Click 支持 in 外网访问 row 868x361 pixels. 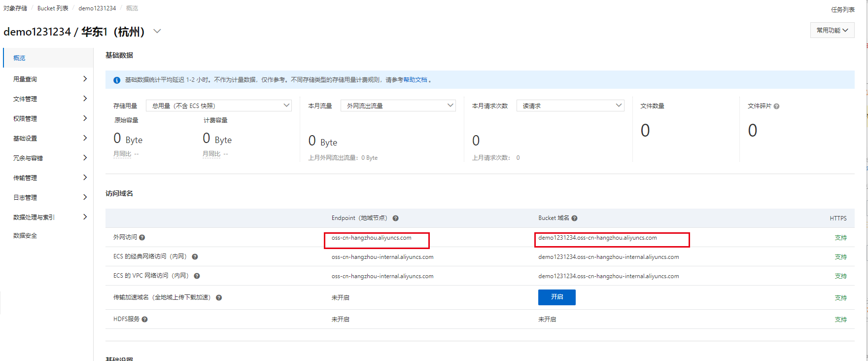click(x=841, y=238)
